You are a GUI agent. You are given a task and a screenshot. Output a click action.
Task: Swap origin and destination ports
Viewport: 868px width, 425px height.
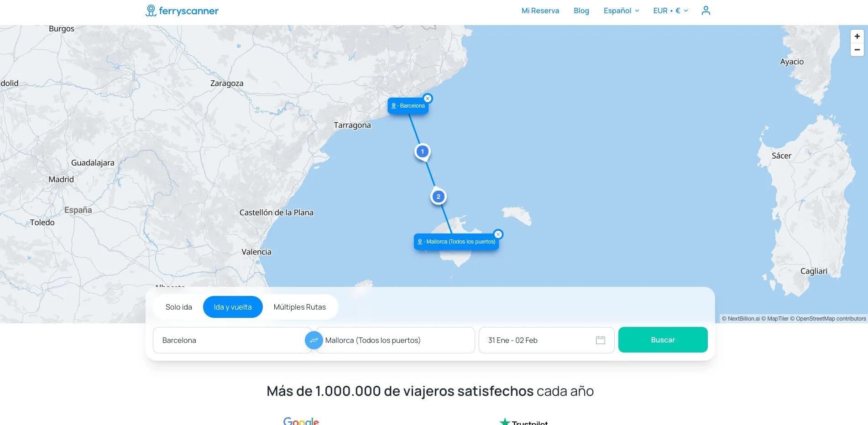pyautogui.click(x=314, y=340)
